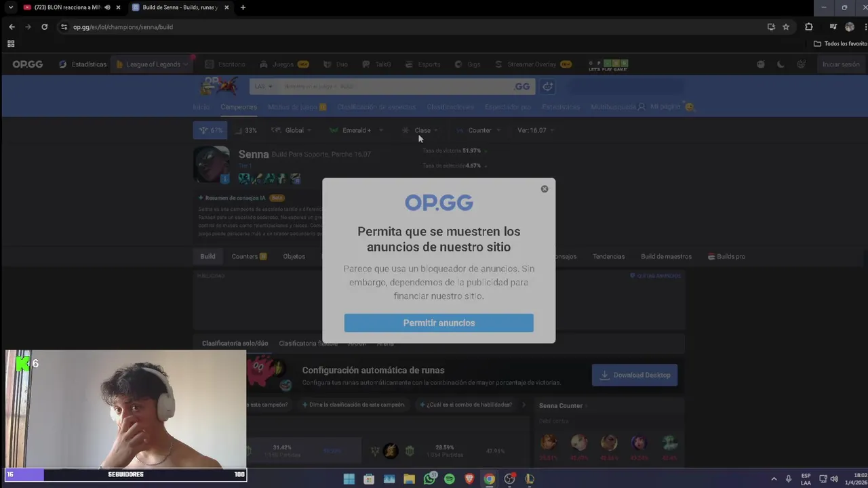The width and height of the screenshot is (868, 488).
Task: Open a new browser tab
Action: click(x=243, y=7)
